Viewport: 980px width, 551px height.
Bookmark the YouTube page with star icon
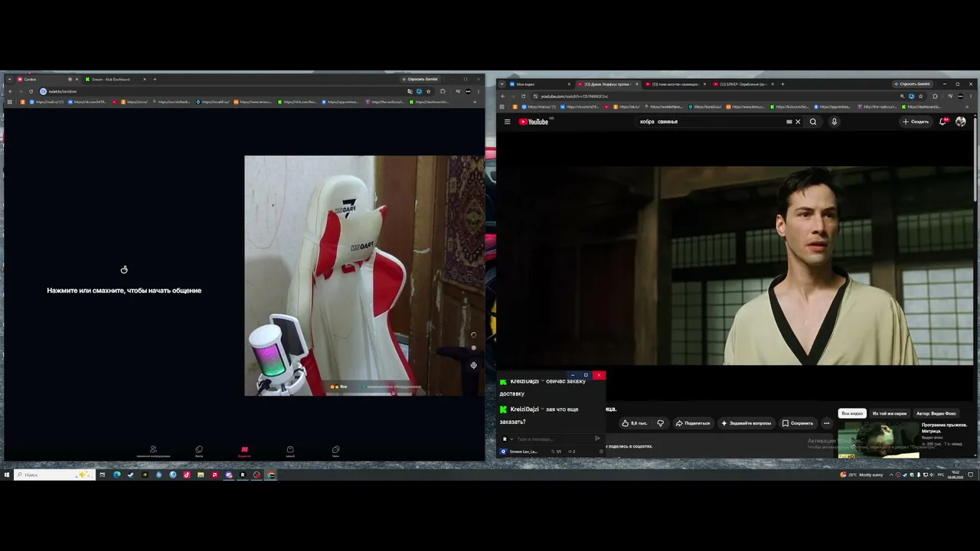(x=921, y=96)
